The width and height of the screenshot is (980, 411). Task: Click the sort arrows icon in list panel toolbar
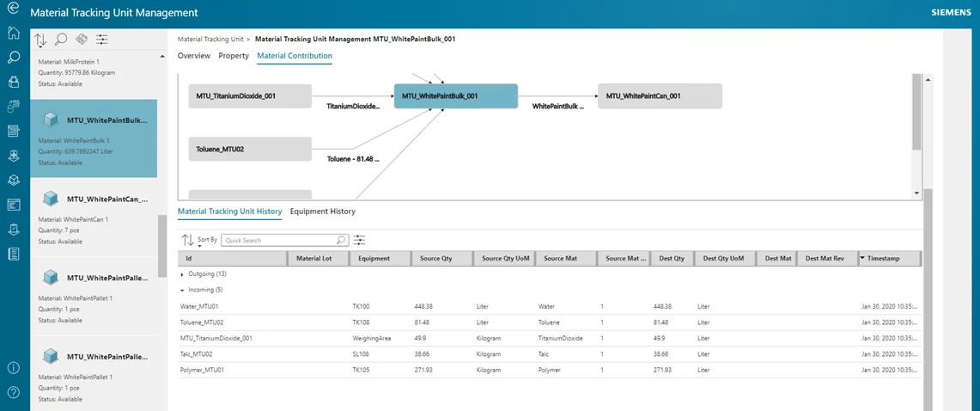40,40
